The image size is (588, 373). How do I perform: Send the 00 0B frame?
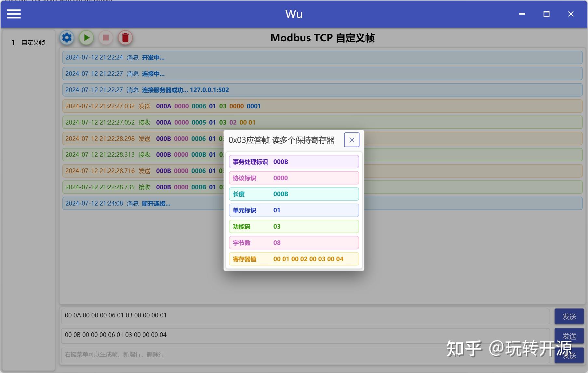point(569,335)
